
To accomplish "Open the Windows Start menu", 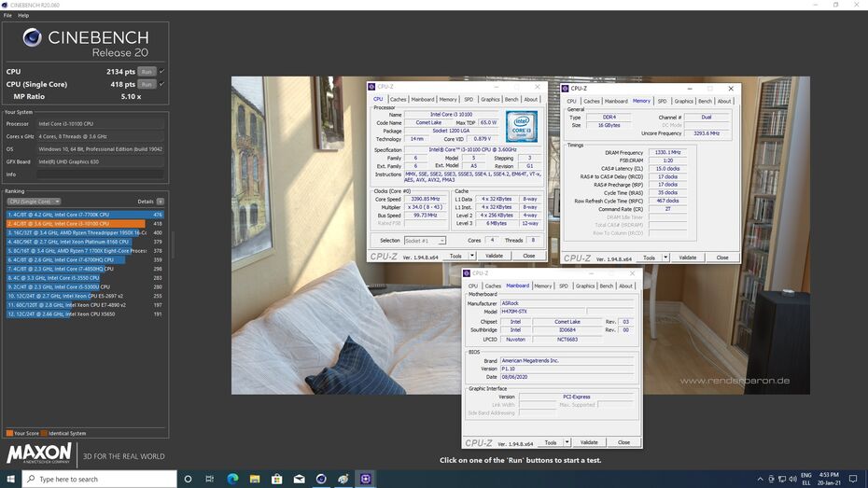I will coord(10,480).
